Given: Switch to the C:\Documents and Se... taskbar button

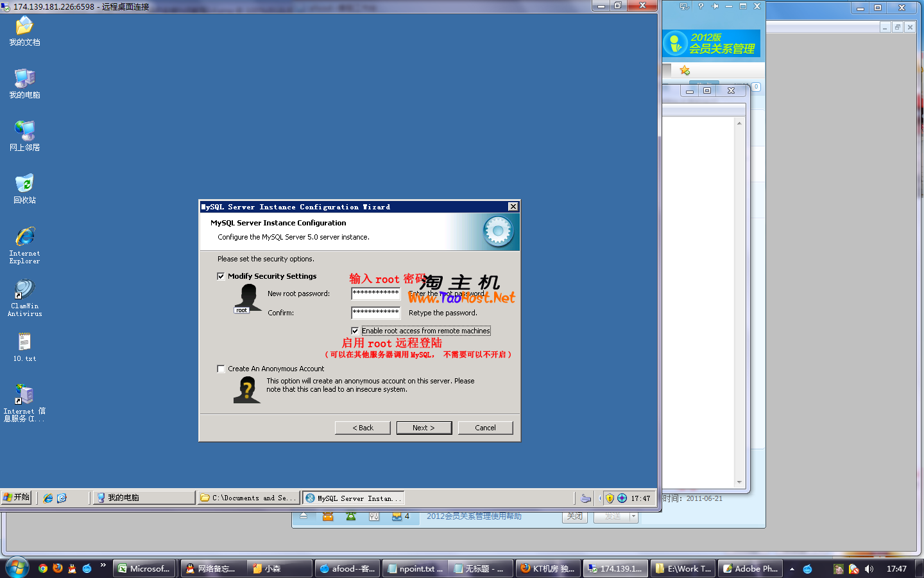Looking at the screenshot, I should click(x=248, y=498).
